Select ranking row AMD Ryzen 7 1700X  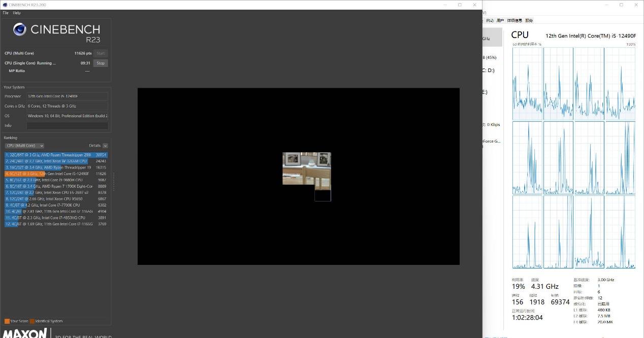(56, 186)
